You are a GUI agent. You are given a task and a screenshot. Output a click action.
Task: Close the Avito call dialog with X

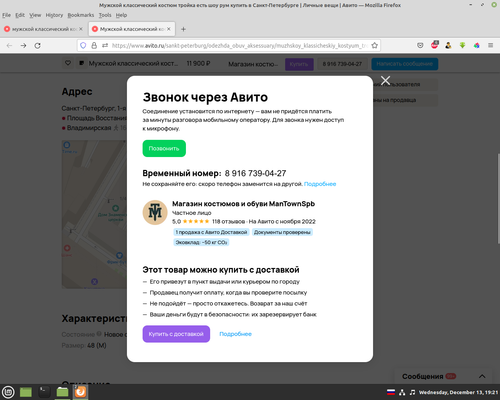click(x=385, y=80)
